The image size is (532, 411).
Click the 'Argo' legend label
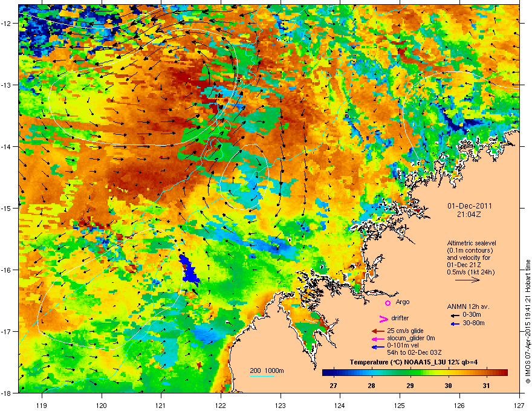pos(403,302)
